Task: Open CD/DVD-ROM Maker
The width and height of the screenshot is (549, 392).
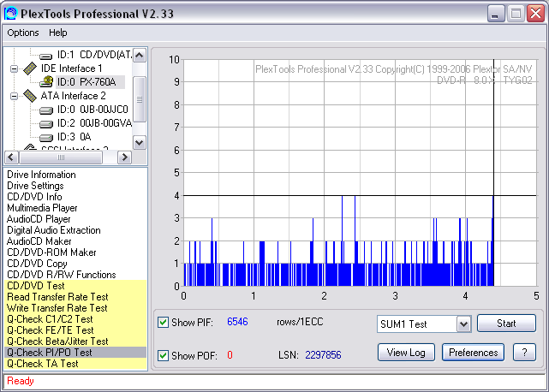Action: coord(51,252)
